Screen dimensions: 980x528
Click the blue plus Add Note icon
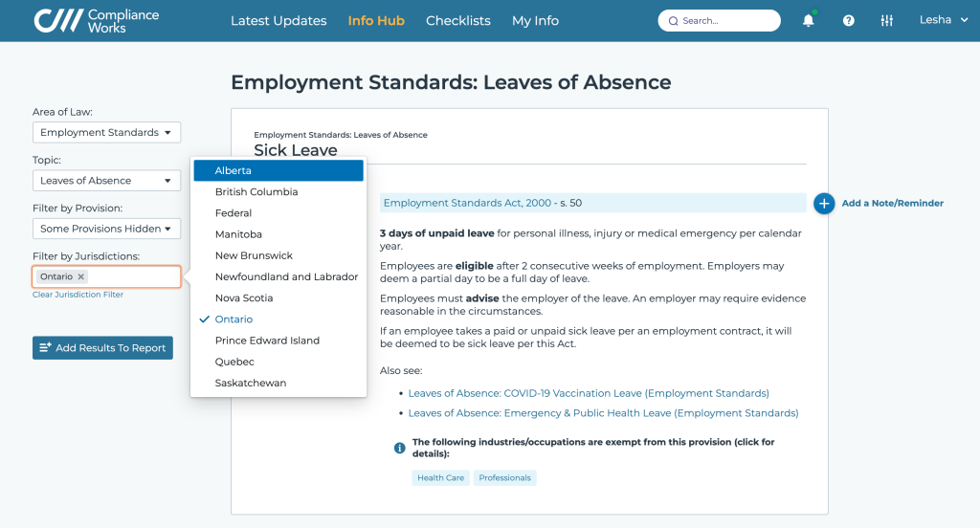click(824, 203)
